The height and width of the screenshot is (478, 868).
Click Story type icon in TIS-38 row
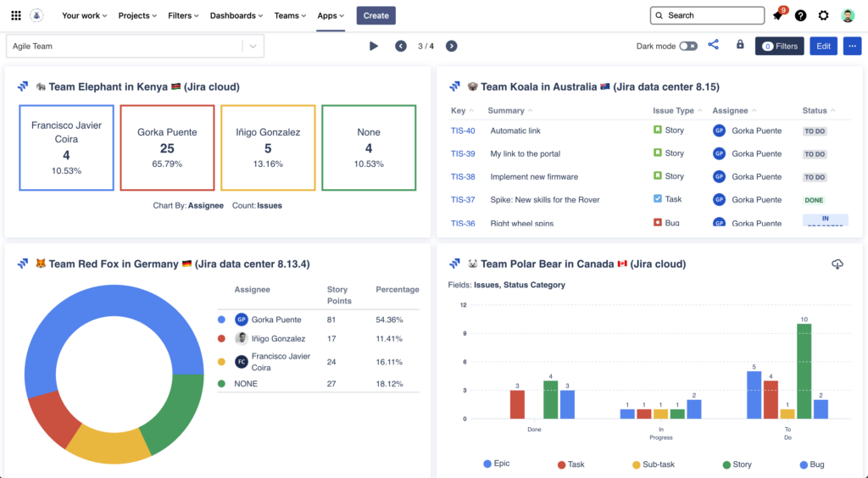[658, 176]
